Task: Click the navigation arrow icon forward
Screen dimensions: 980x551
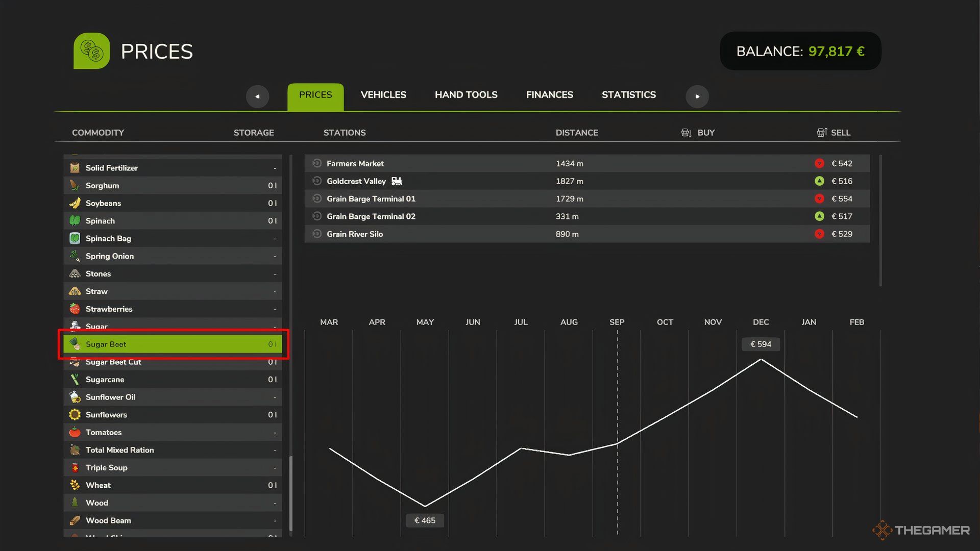Action: [x=697, y=95]
